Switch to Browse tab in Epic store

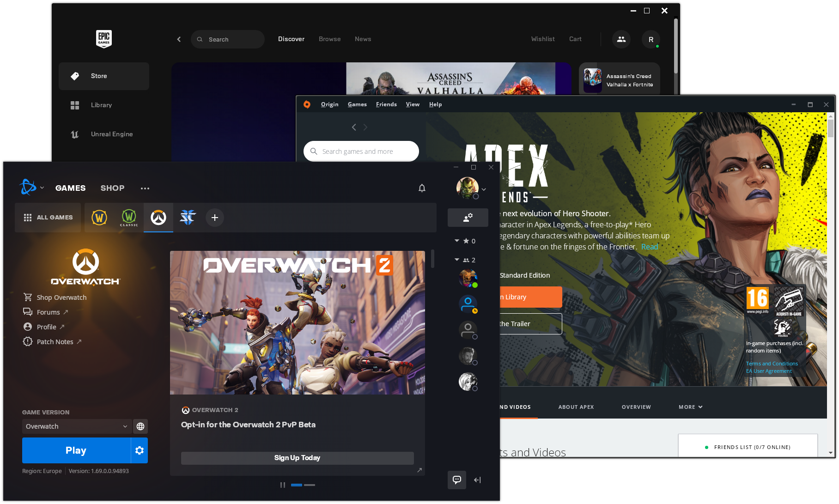tap(329, 39)
